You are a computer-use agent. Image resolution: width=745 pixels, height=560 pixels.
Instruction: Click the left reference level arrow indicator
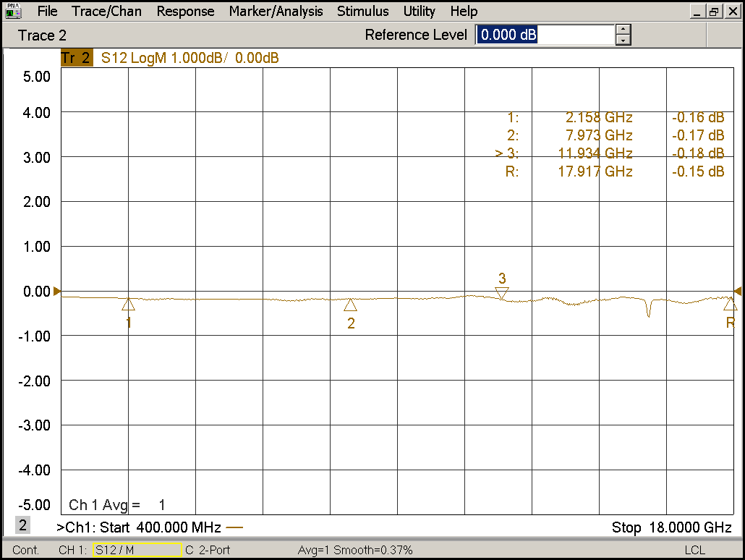[57, 291]
